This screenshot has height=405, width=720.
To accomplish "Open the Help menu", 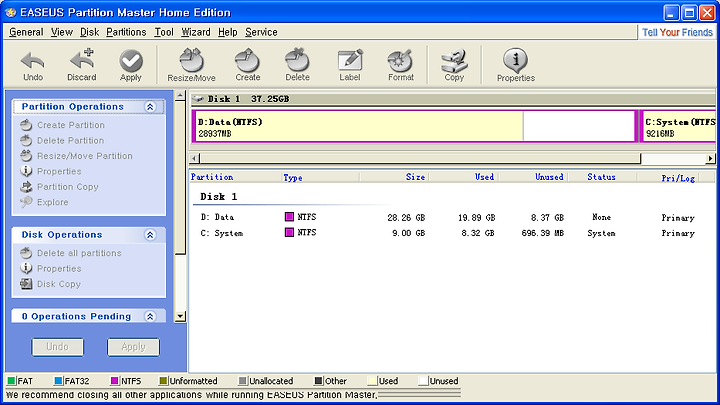I will pos(228,32).
